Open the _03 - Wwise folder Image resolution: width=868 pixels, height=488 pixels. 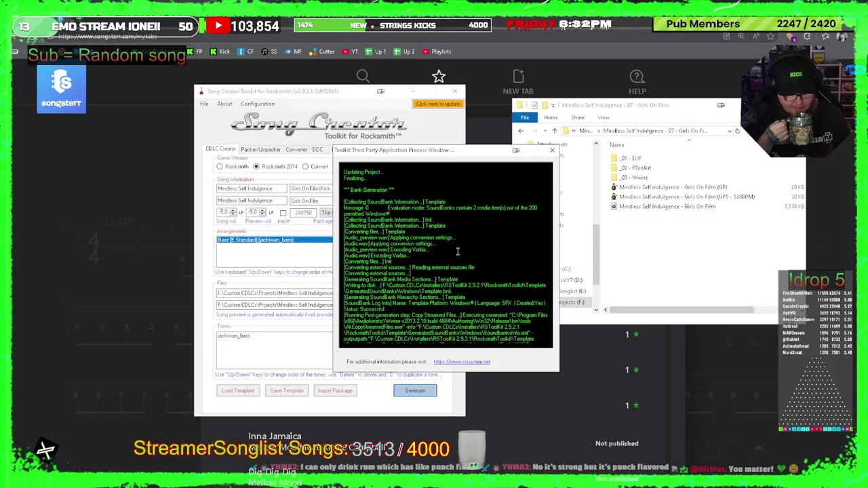pyautogui.click(x=630, y=178)
